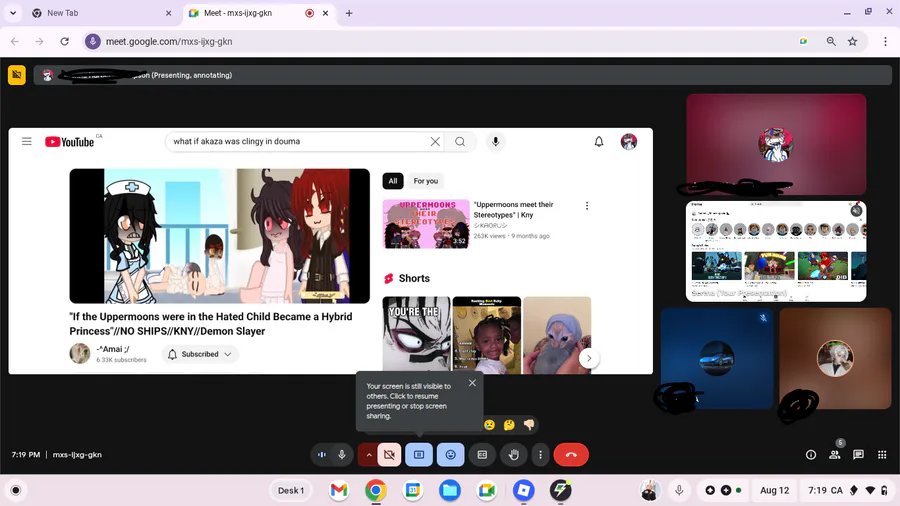Open the ChromeOS launcher button
900x506 pixels.
16,491
